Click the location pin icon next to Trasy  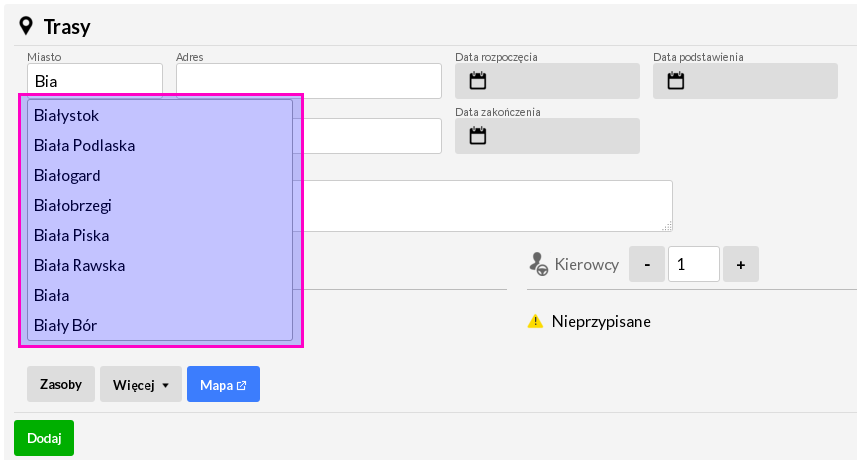coord(26,26)
